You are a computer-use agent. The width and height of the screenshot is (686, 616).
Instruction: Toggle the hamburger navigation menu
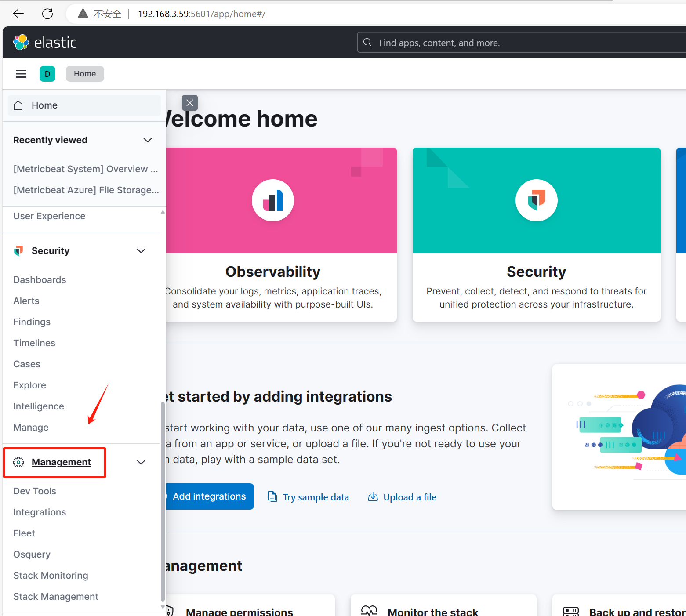tap(21, 74)
